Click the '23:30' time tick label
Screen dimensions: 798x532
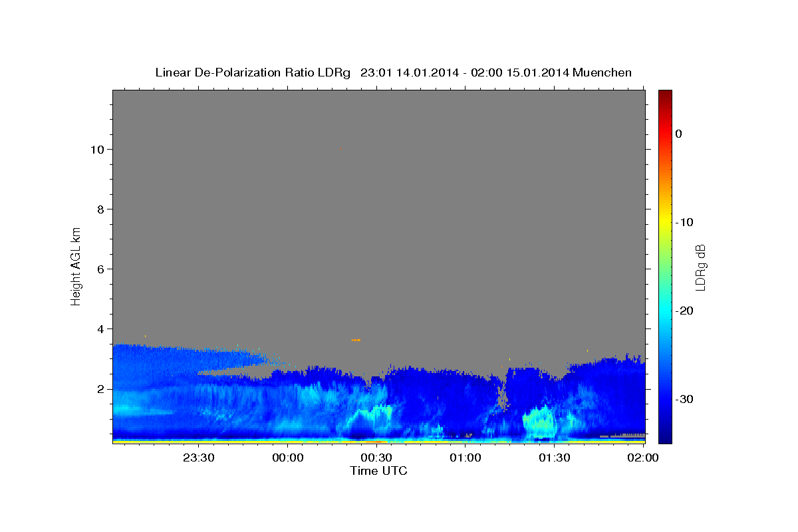[x=199, y=458]
